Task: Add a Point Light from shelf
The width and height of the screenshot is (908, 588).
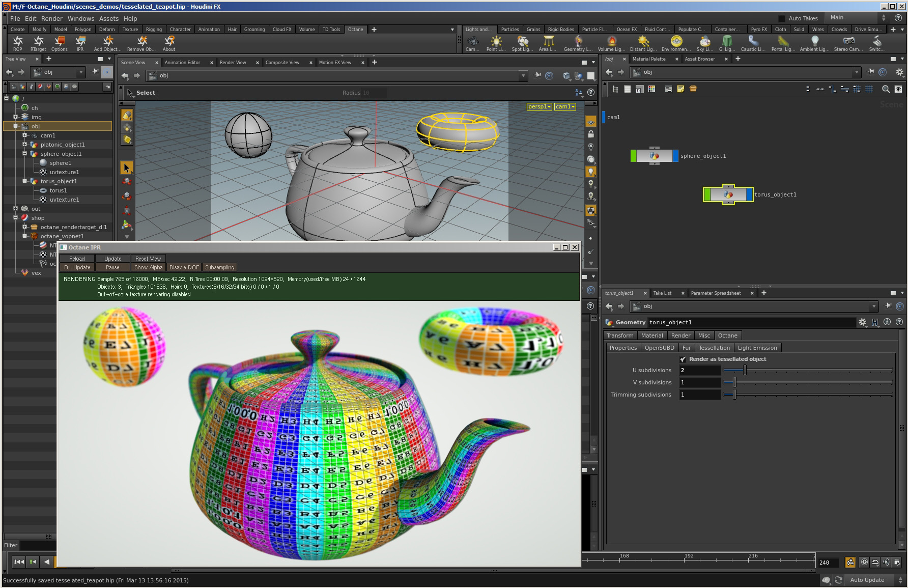Action: click(x=496, y=43)
